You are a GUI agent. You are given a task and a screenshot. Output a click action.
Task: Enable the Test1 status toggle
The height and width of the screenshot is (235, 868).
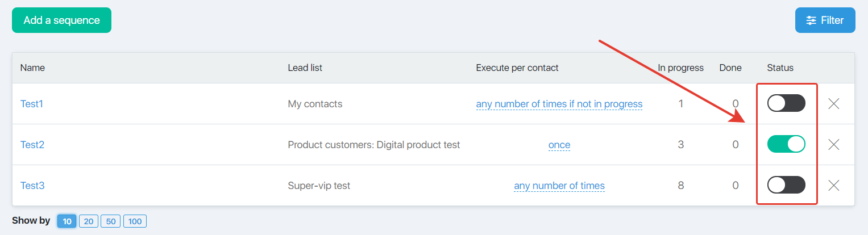click(x=786, y=103)
